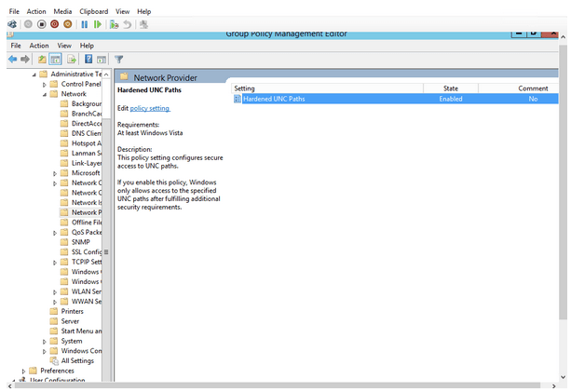The width and height of the screenshot is (571, 392).
Task: Open the File menu of Group Policy editor
Action: [16, 46]
